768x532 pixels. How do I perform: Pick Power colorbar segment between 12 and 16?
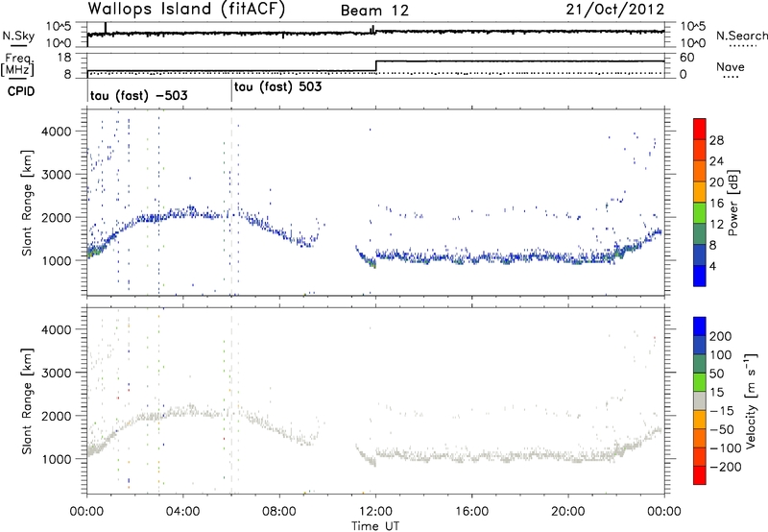point(700,212)
